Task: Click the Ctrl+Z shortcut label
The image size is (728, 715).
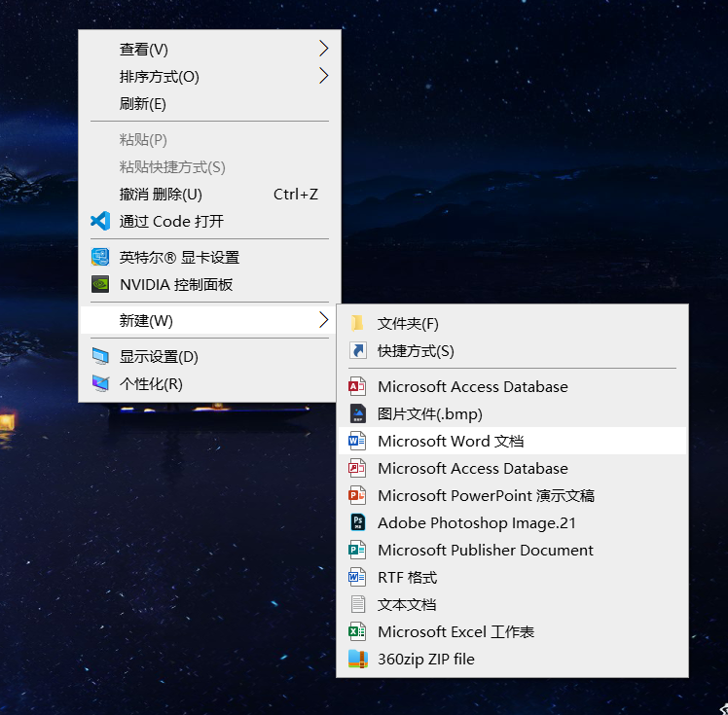Action: coord(296,194)
